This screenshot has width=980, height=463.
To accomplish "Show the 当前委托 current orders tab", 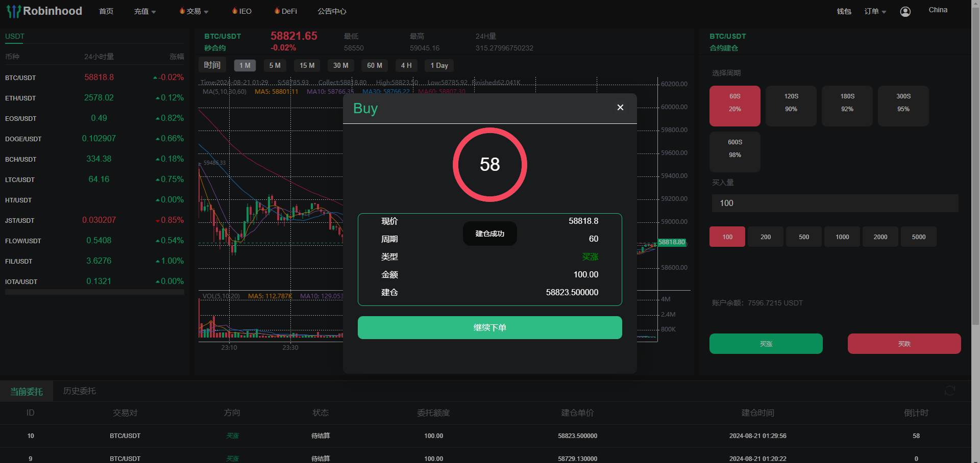I will click(27, 391).
